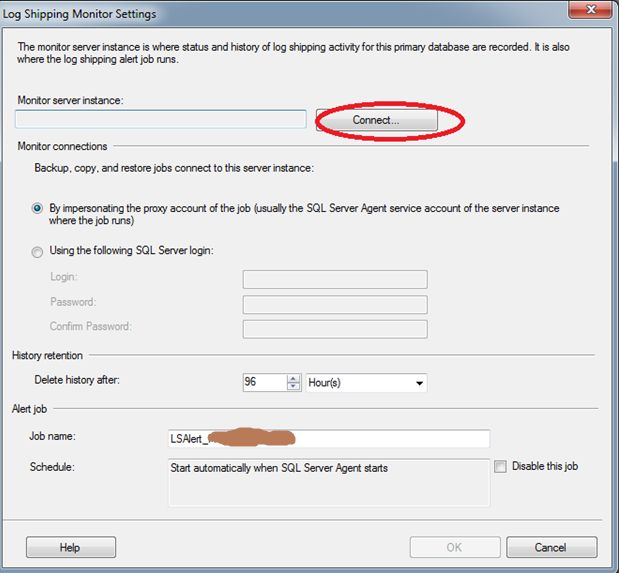Click the 'Alert job' section heading
Screen dimensions: 619x573
[x=30, y=409]
